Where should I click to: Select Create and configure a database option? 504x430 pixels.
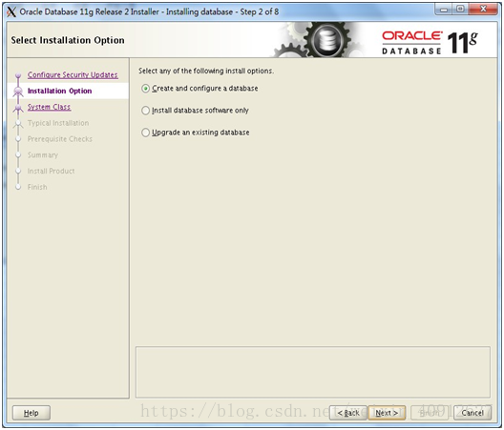point(199,89)
